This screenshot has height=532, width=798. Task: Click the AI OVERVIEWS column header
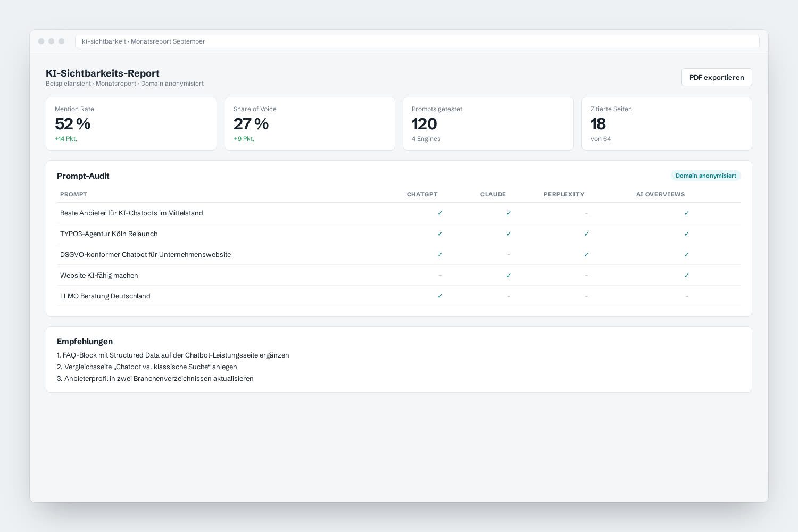pyautogui.click(x=661, y=194)
